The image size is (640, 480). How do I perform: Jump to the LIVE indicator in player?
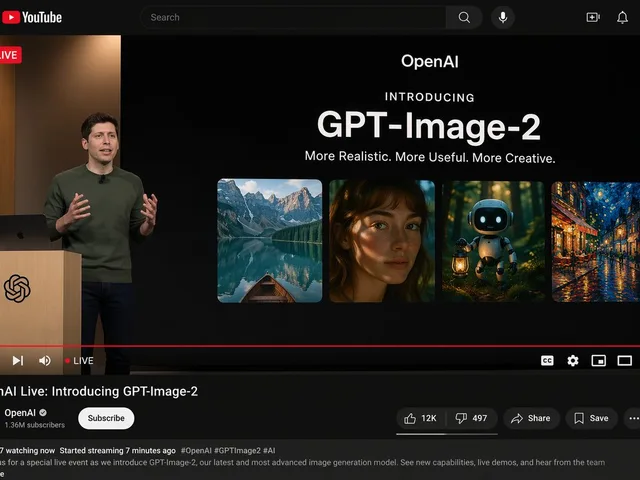coord(79,361)
